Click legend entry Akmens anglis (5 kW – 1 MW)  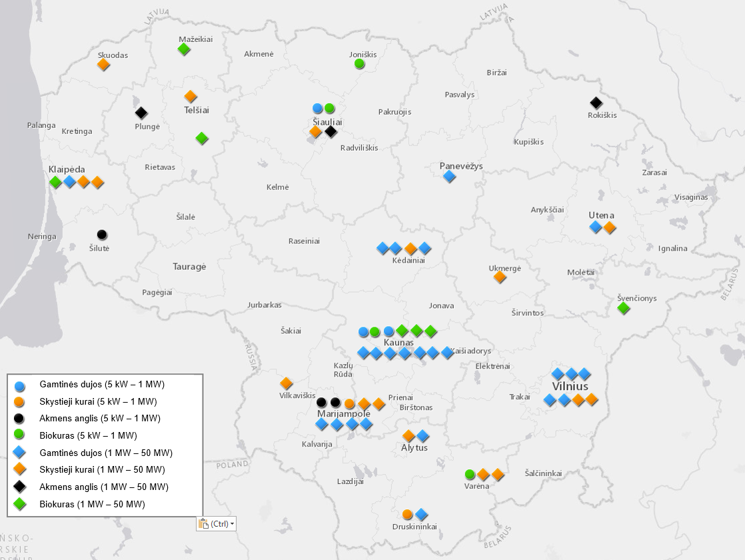tap(100, 419)
